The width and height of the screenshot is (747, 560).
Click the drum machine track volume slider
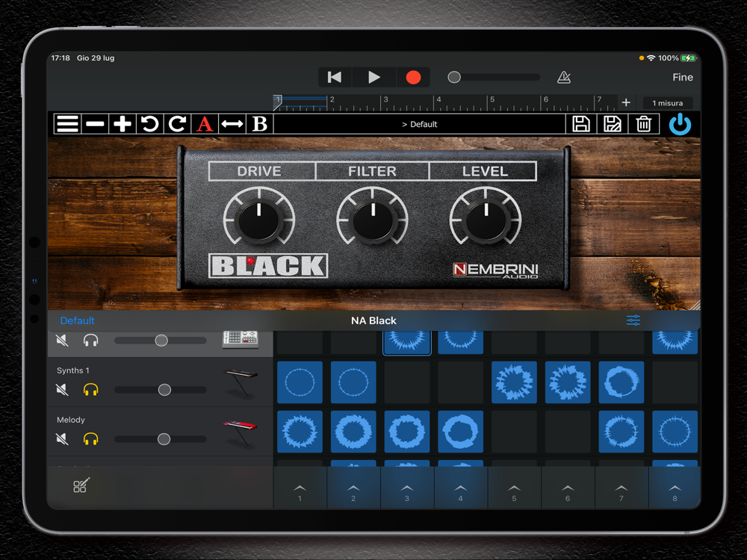(x=161, y=340)
